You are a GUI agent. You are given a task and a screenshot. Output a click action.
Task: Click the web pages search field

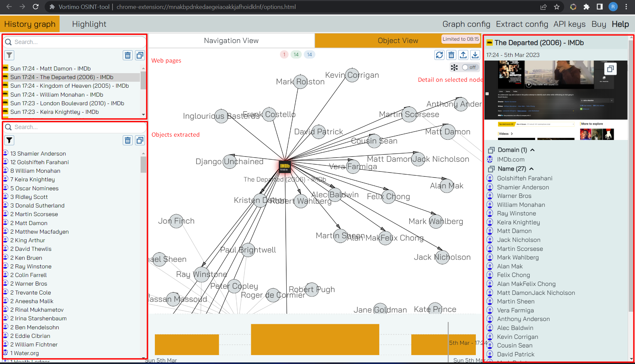tap(75, 42)
